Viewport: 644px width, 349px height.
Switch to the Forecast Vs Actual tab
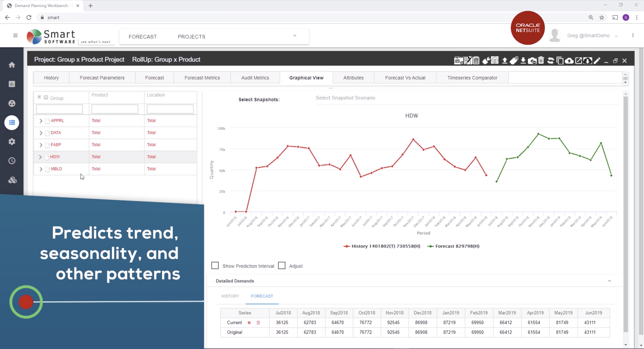tap(405, 78)
